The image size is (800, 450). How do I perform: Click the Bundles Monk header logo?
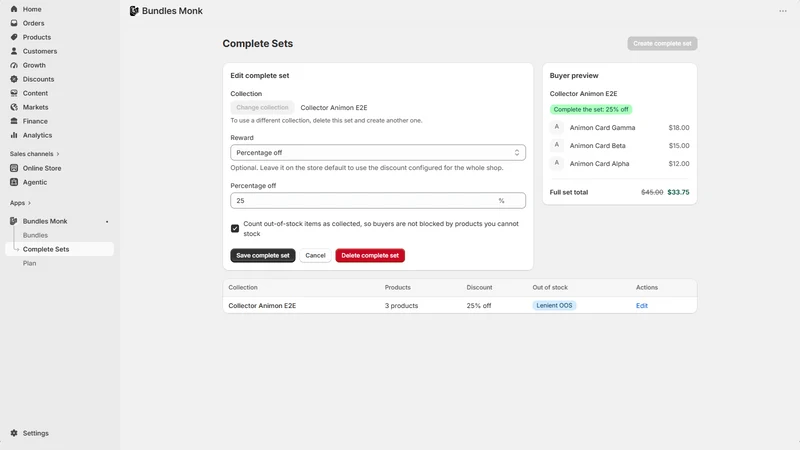click(134, 11)
